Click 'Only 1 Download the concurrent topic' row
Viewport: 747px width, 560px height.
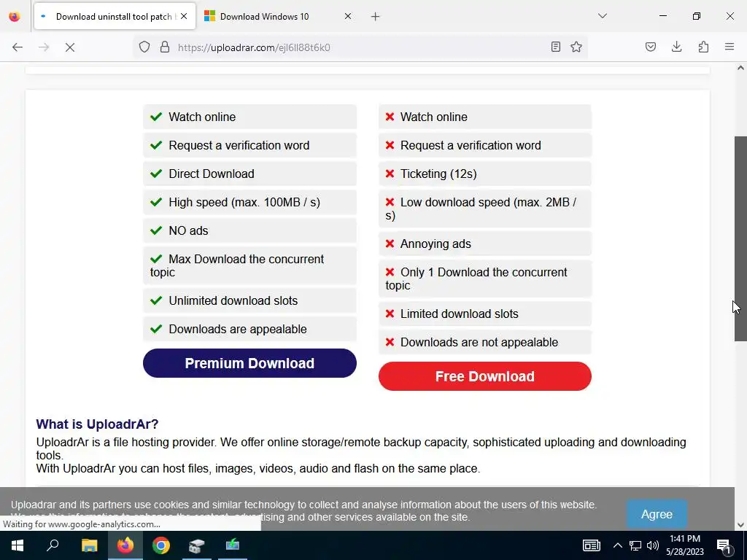click(x=485, y=279)
